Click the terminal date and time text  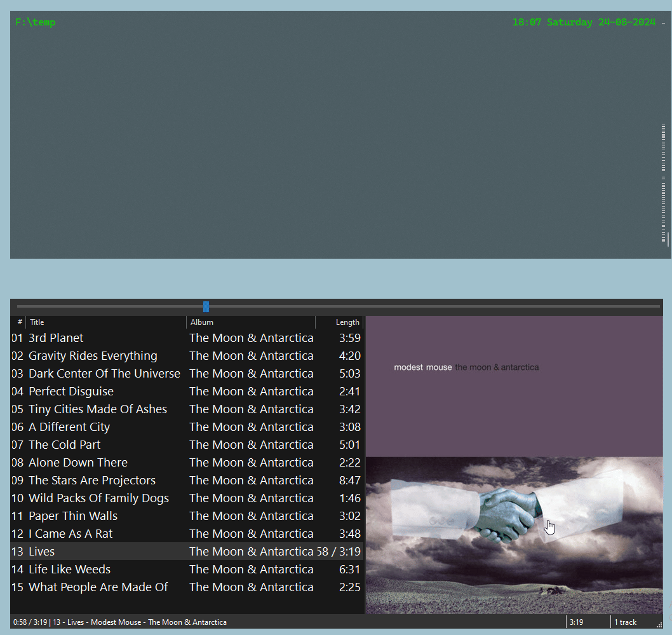pyautogui.click(x=584, y=22)
